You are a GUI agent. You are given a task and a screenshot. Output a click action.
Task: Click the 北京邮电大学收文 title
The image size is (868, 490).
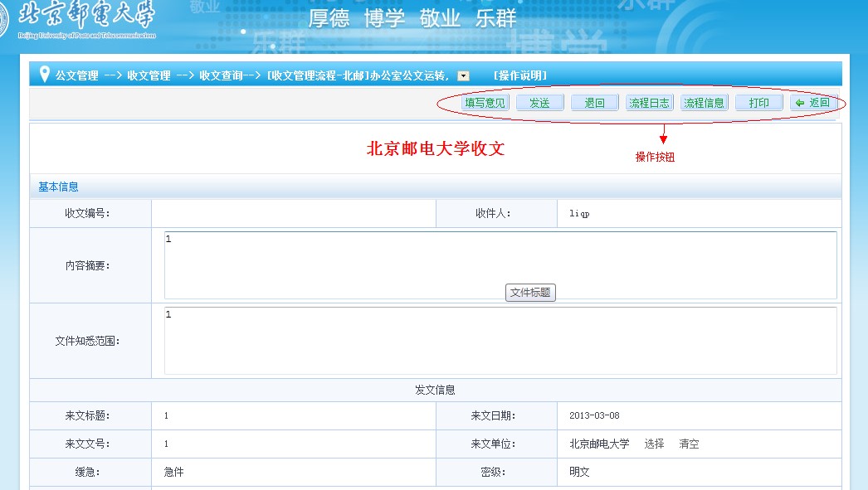(436, 148)
